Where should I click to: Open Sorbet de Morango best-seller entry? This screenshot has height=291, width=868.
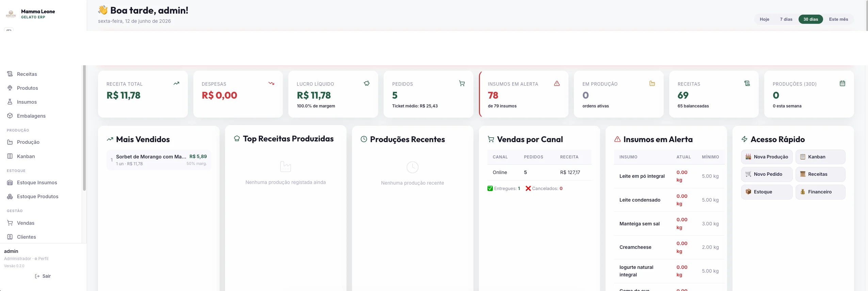159,160
